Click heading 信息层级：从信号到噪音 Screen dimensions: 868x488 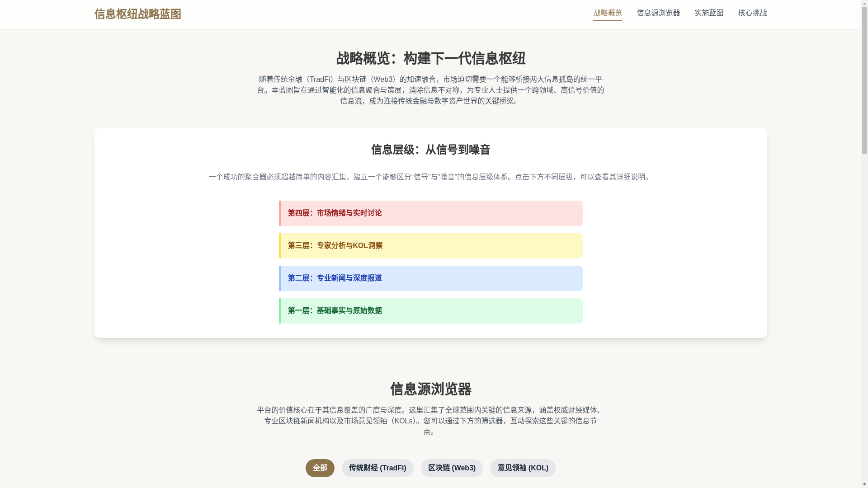pyautogui.click(x=430, y=150)
